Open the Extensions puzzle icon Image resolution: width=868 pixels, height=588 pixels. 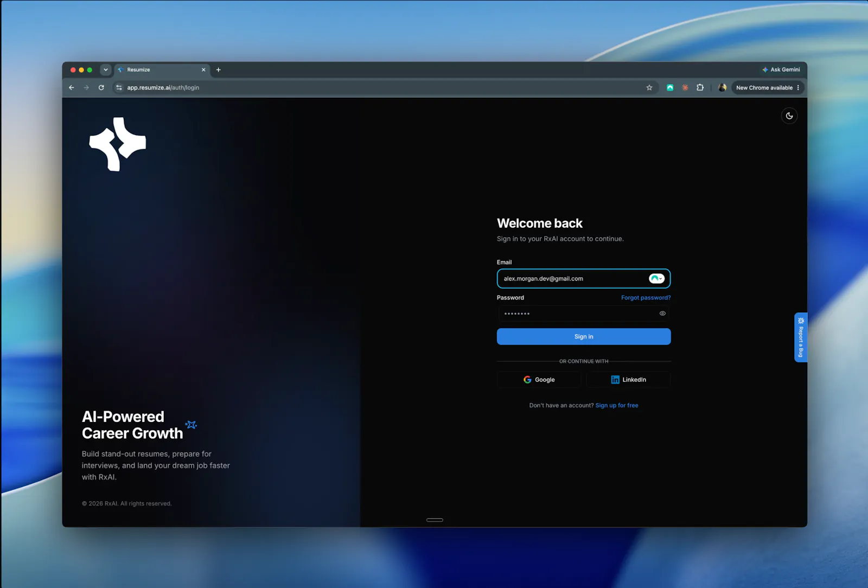click(x=700, y=87)
